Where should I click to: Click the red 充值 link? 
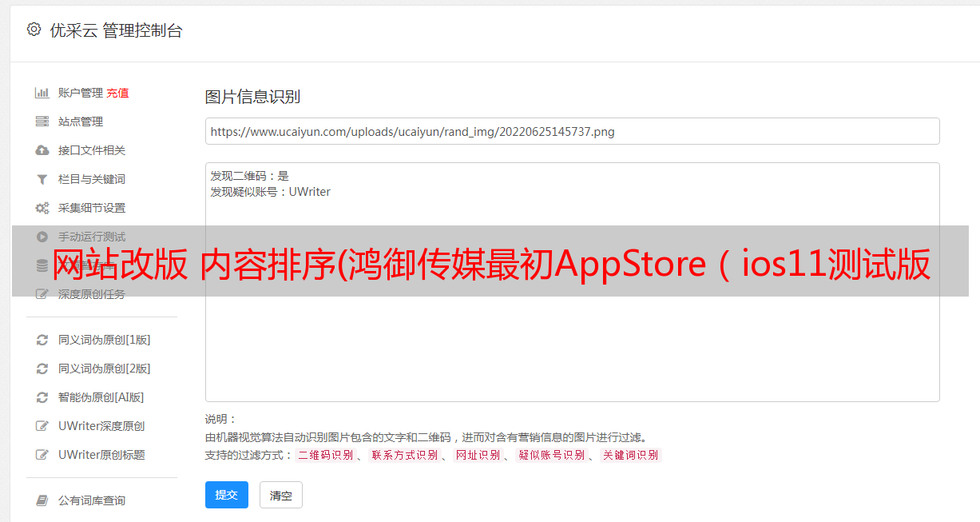(x=117, y=93)
